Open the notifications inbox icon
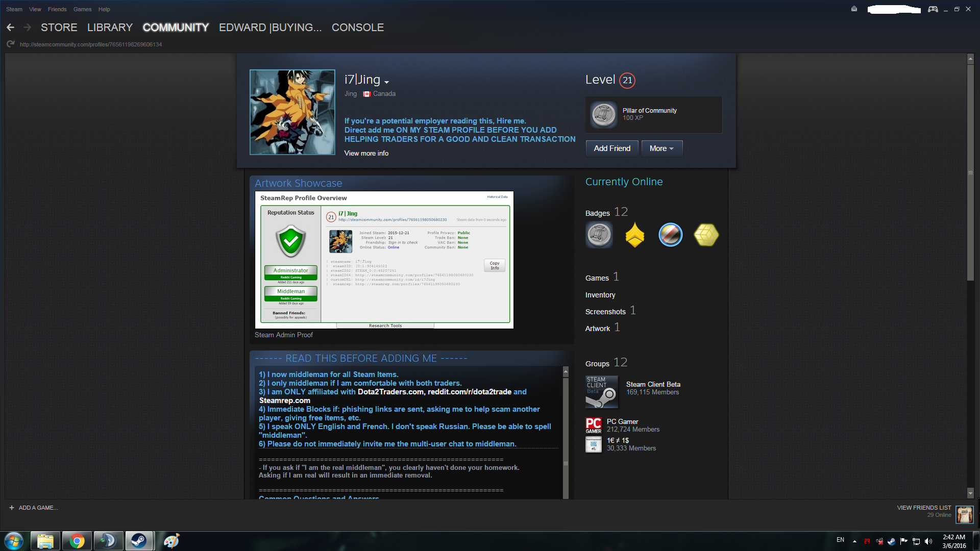Image resolution: width=980 pixels, height=551 pixels. point(854,9)
